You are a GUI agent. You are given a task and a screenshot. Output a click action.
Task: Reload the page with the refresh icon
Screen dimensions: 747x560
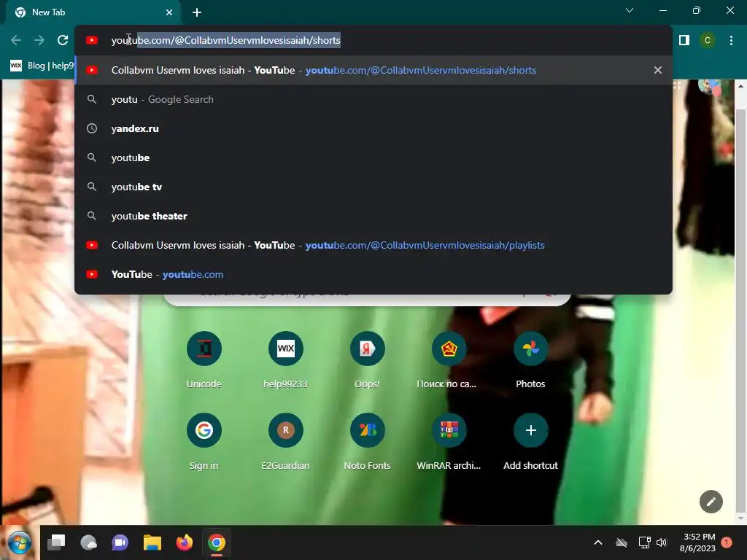63,40
